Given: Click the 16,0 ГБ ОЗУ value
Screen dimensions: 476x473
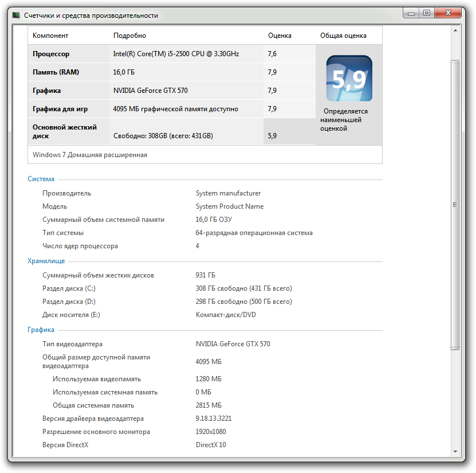Looking at the screenshot, I should 214,220.
